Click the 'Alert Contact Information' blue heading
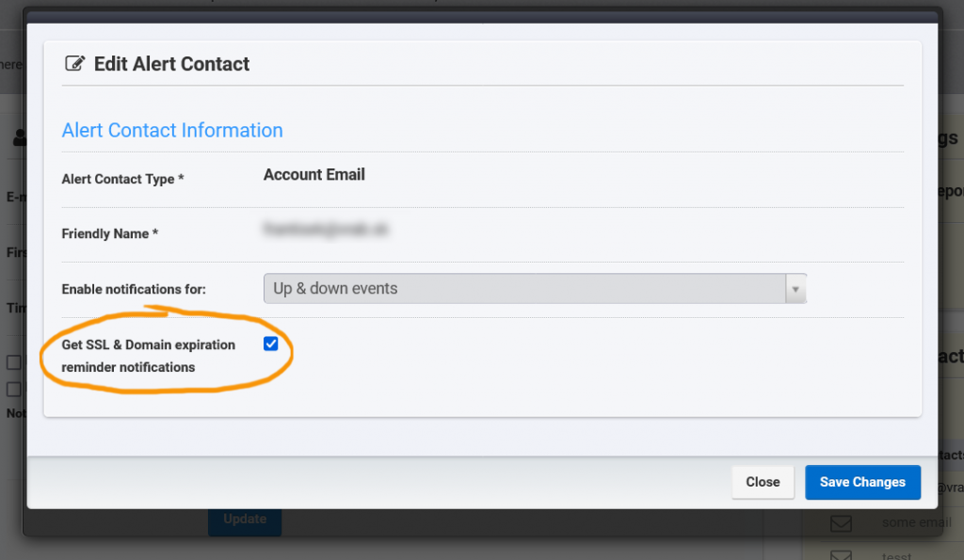This screenshot has width=964, height=560. 172,130
